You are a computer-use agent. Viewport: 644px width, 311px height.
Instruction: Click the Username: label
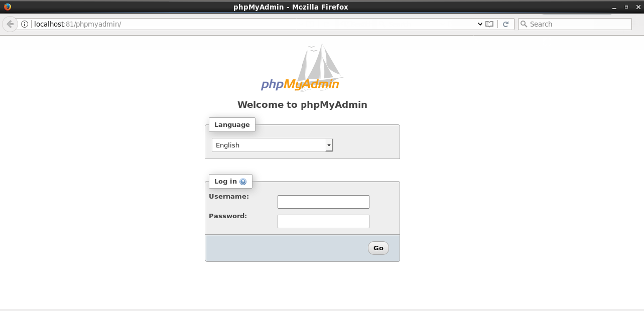click(x=229, y=197)
